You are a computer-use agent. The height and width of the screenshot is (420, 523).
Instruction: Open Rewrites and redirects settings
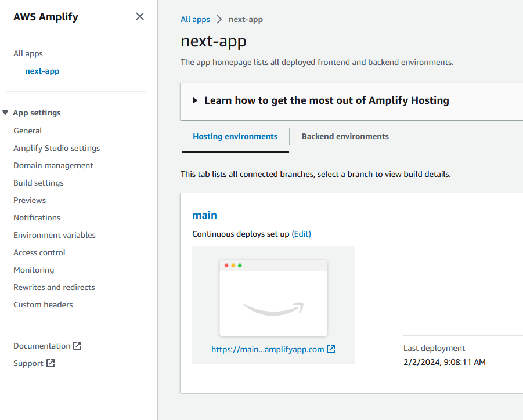(53, 287)
